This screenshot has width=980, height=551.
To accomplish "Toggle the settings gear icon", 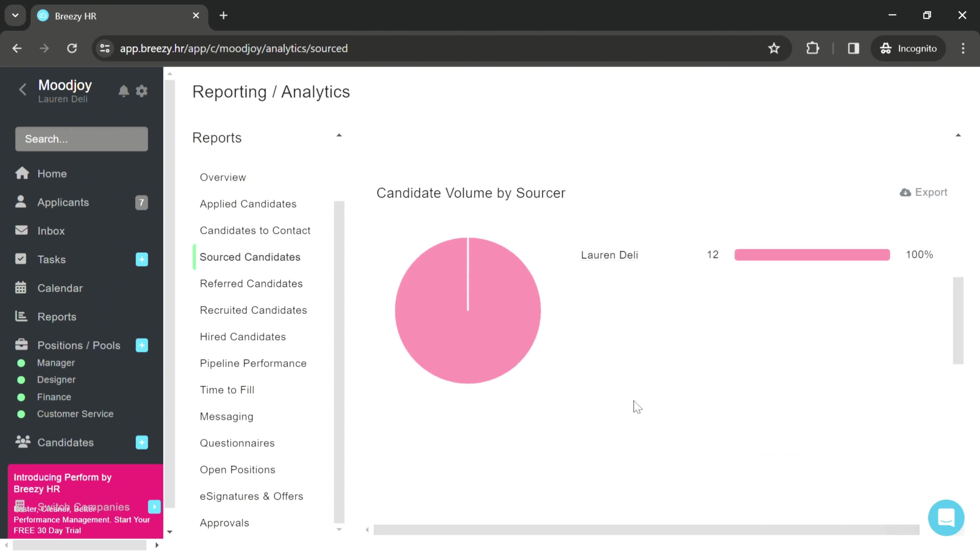I will click(142, 91).
